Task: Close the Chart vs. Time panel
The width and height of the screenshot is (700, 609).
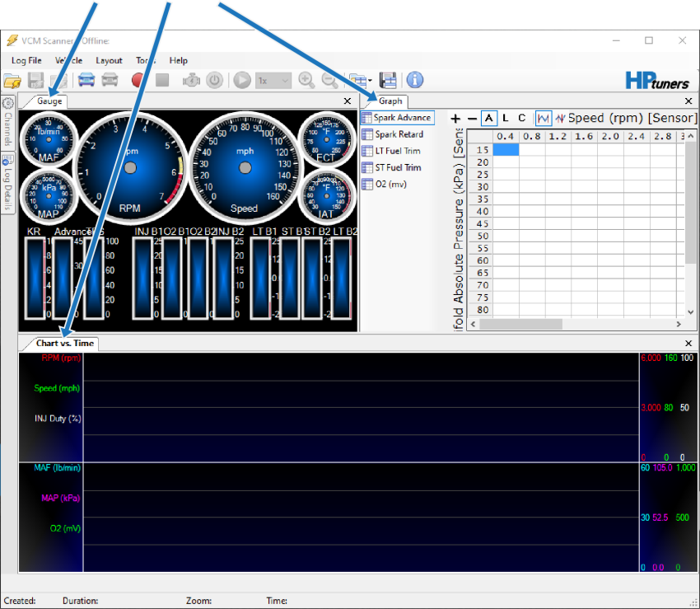Action: (688, 343)
